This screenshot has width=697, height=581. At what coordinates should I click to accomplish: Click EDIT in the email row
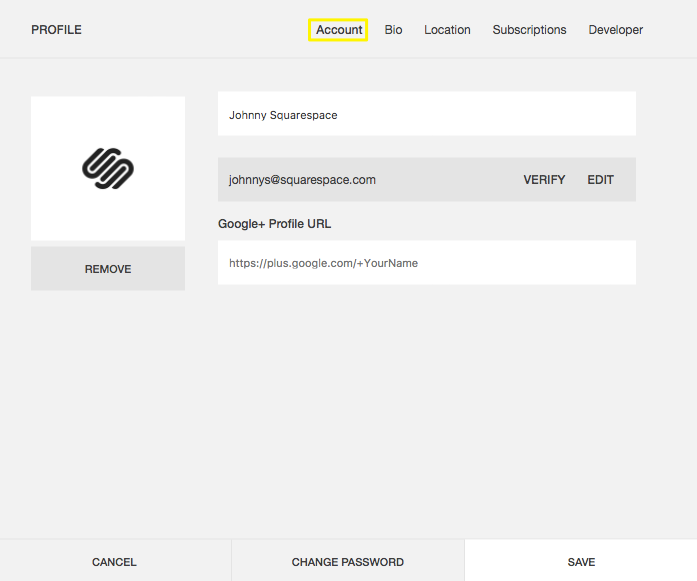[x=600, y=180]
